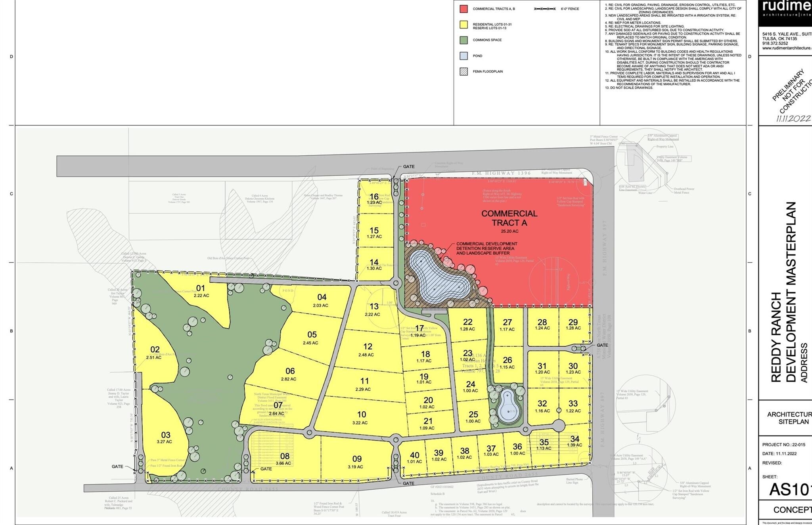Viewport: 812px width, 525px height.
Task: Click the roundabout between lots 14 and 13
Action: (396, 283)
